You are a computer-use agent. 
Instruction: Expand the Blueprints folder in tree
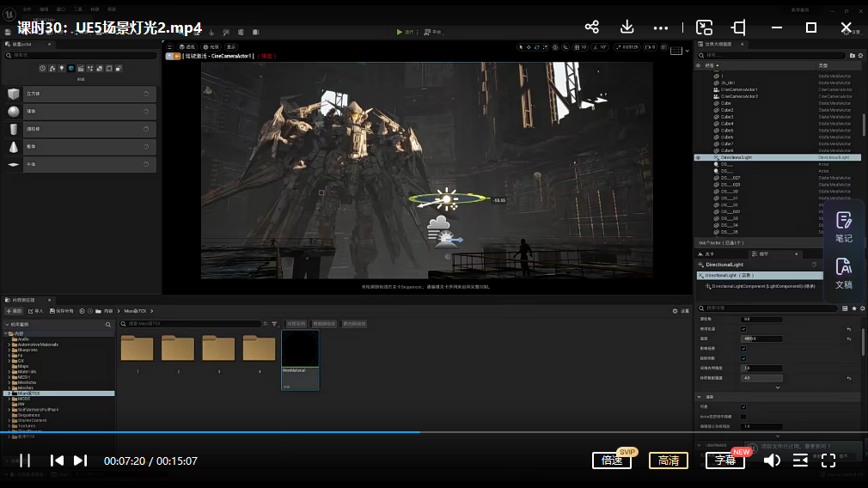pos(9,351)
